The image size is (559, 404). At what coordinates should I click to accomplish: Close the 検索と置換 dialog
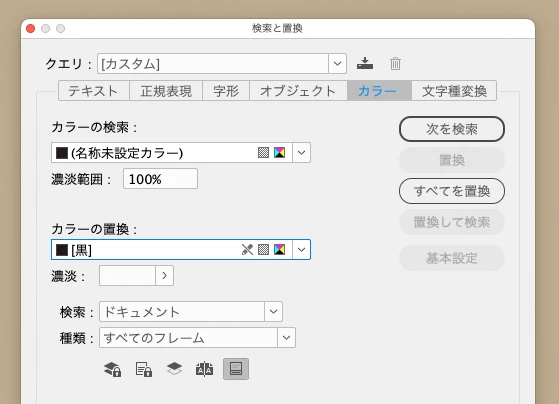pyautogui.click(x=31, y=28)
